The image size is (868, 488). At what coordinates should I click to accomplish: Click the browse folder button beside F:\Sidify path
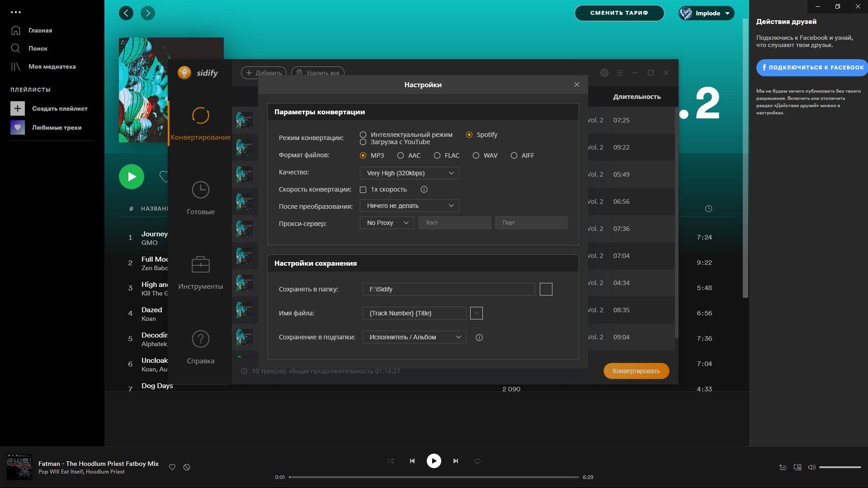click(546, 289)
